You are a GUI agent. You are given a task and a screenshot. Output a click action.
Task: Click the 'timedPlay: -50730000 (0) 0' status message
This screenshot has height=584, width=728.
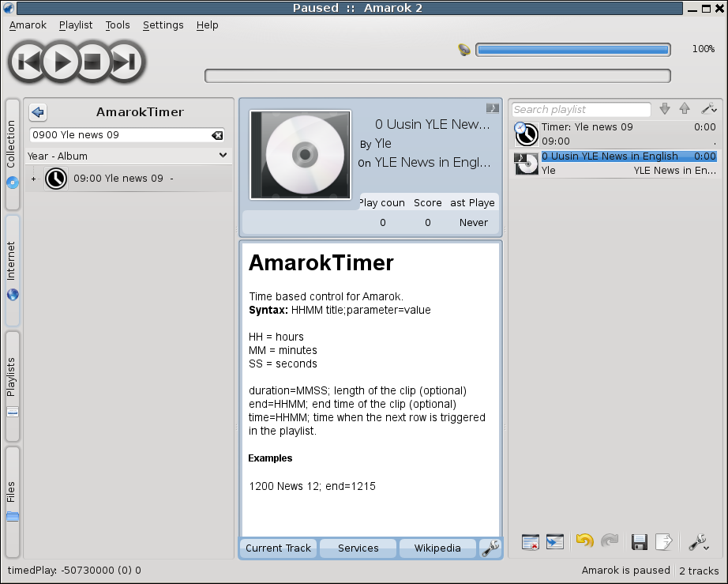74,570
